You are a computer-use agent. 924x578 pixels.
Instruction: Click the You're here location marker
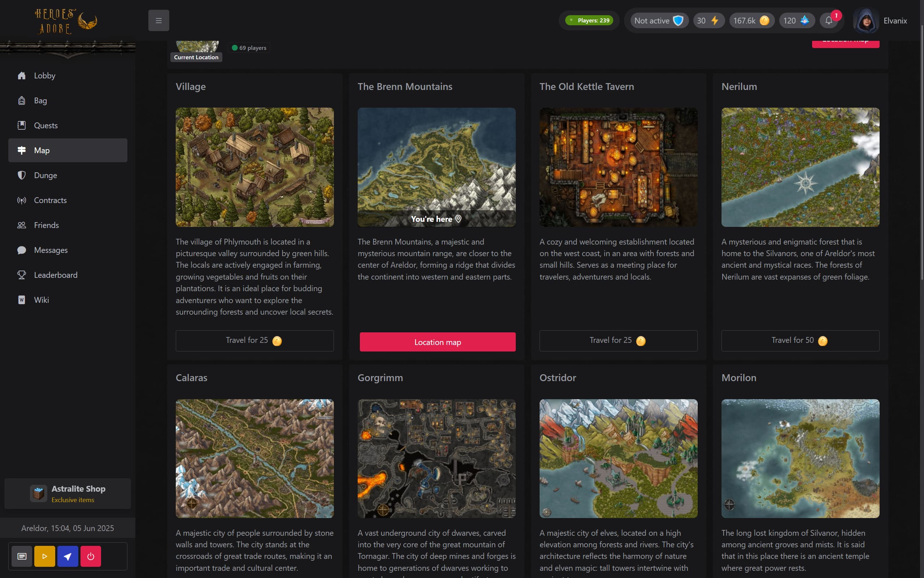click(436, 219)
